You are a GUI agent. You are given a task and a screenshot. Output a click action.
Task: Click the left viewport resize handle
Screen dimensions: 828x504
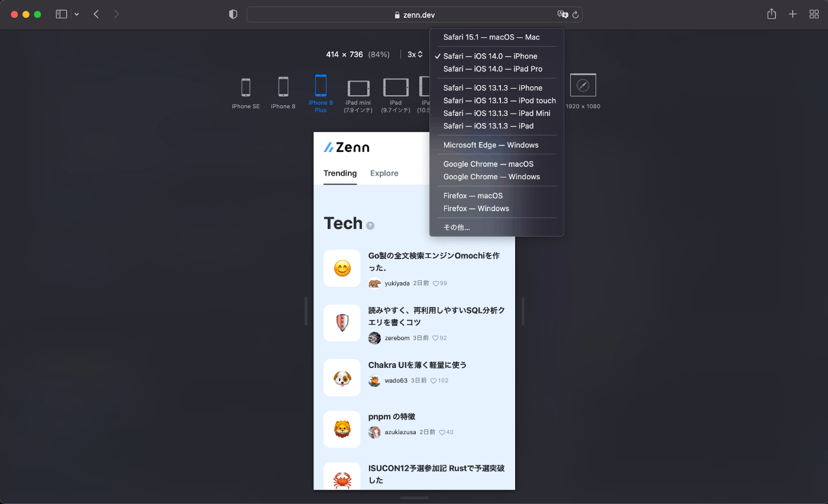(x=306, y=311)
